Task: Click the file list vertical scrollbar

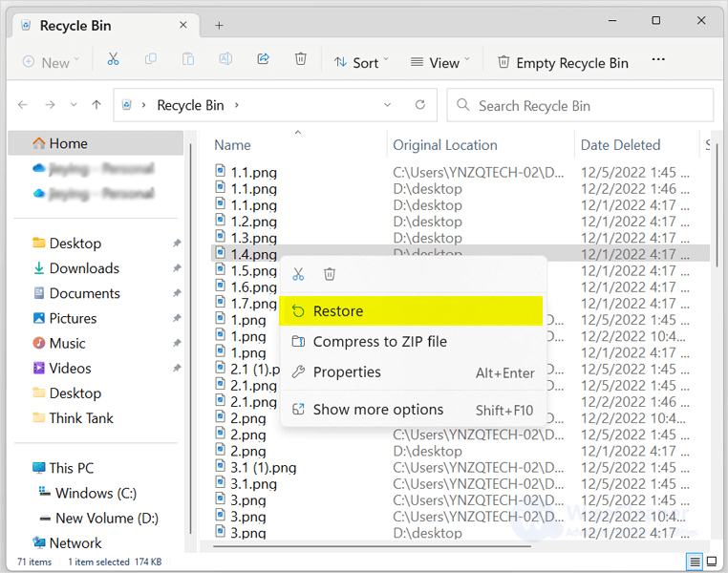Action: click(717, 204)
